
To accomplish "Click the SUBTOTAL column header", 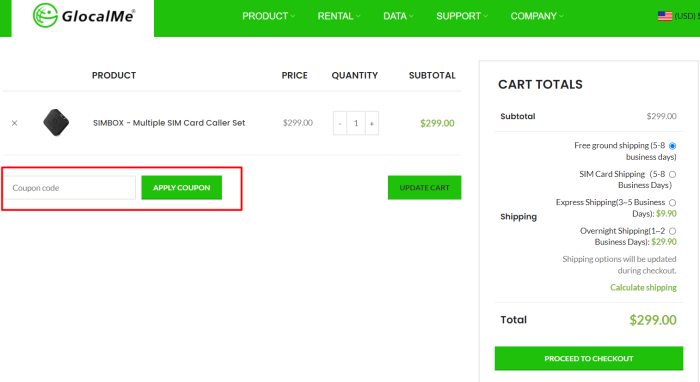I will point(432,75).
